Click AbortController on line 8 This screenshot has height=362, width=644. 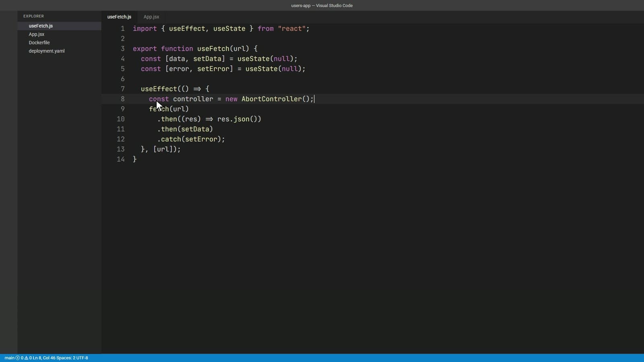pos(272,99)
